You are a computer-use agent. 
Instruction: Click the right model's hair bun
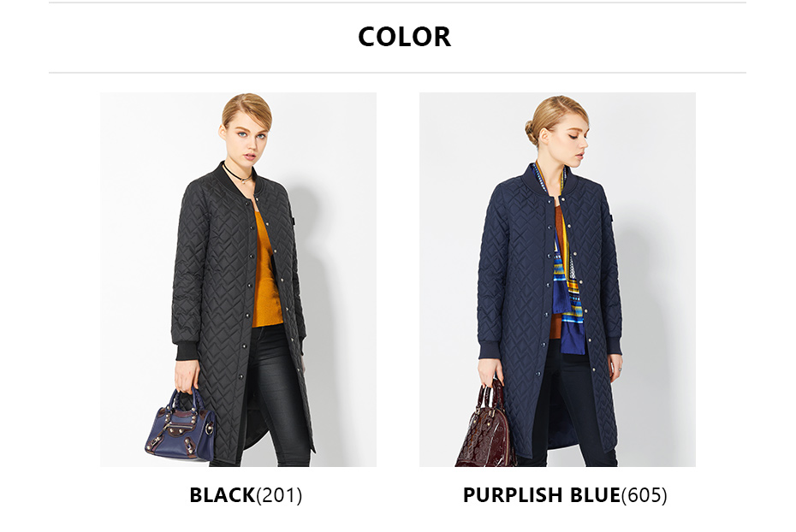(532, 133)
